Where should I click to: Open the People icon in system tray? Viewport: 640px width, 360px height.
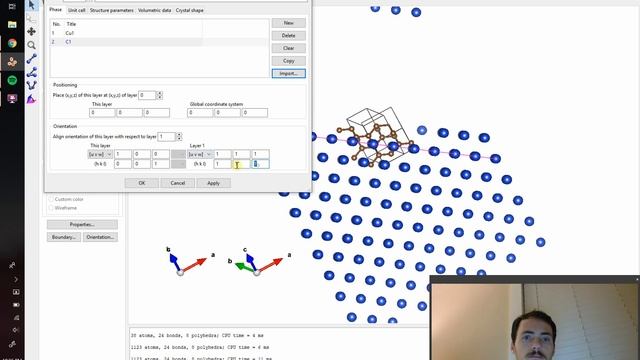12,265
